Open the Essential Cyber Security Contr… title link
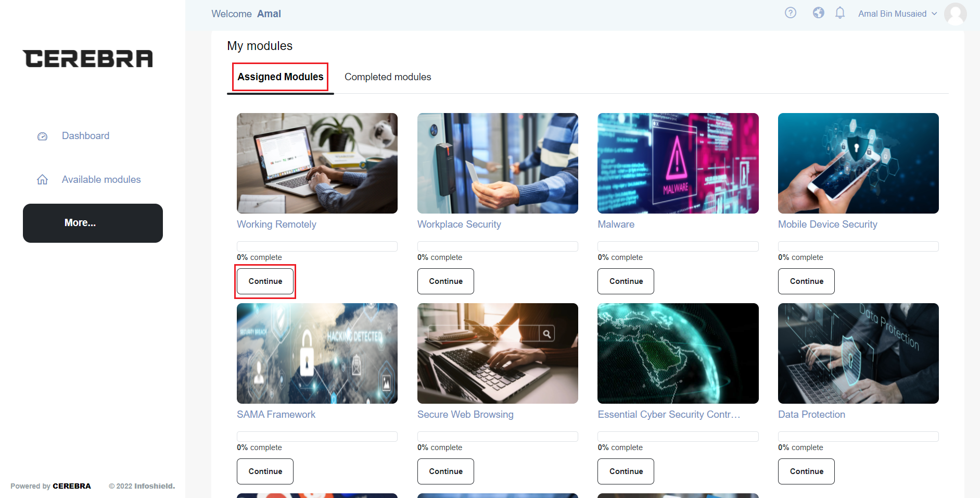980x498 pixels. tap(669, 415)
